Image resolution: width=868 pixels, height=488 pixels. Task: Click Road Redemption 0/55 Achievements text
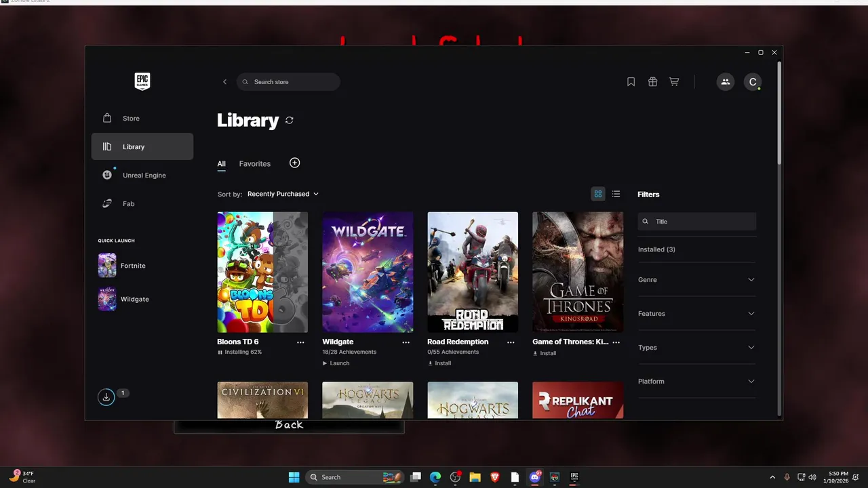(x=453, y=352)
